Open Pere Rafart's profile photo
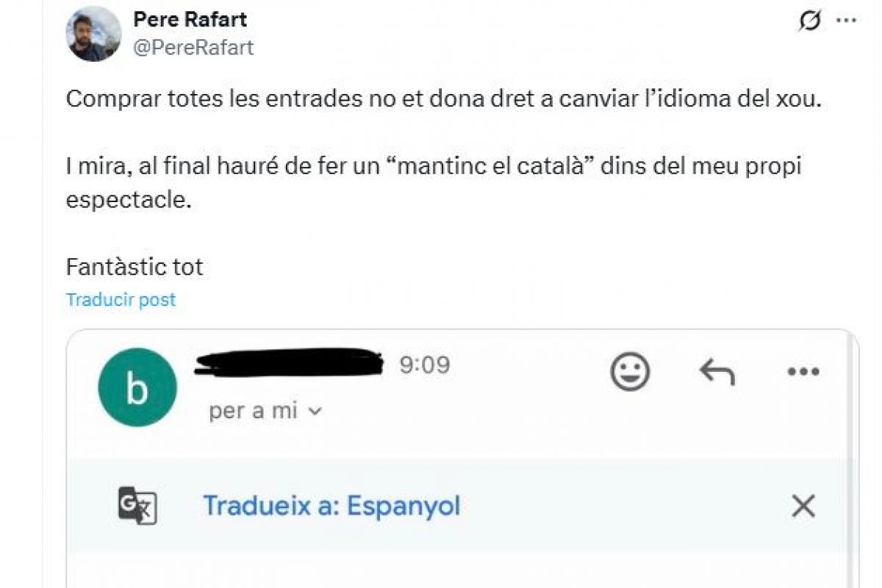This screenshot has width=882, height=588. 93,34
